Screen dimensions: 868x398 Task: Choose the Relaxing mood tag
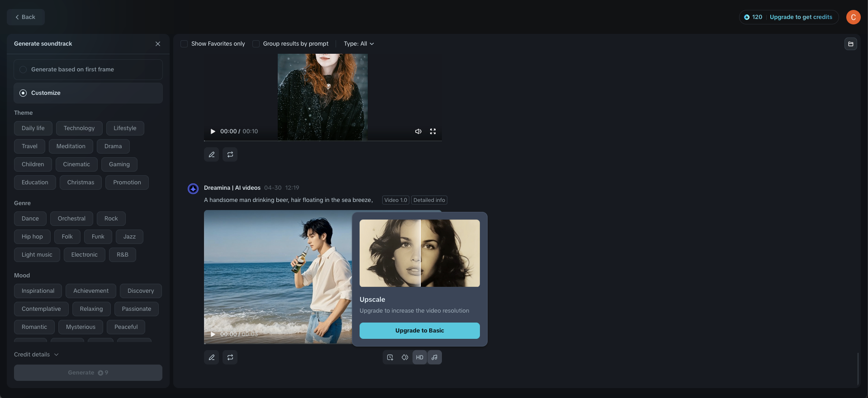(x=91, y=309)
